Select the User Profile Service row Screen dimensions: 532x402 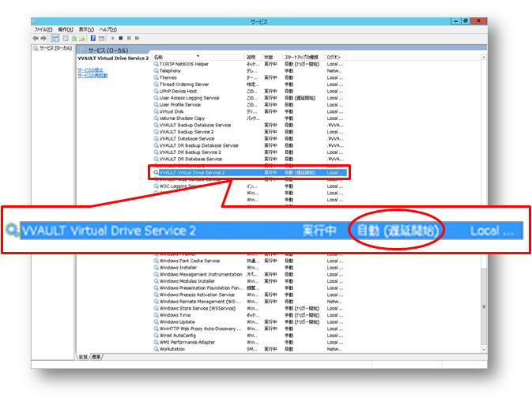pos(249,105)
